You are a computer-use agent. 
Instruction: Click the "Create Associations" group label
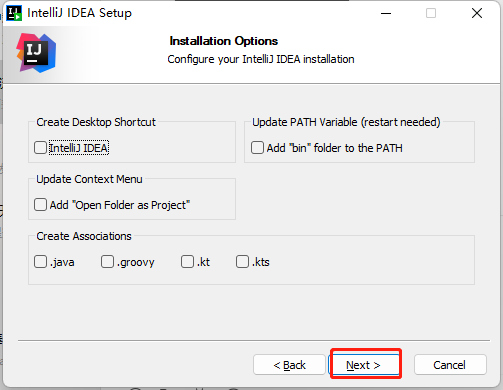(x=84, y=236)
